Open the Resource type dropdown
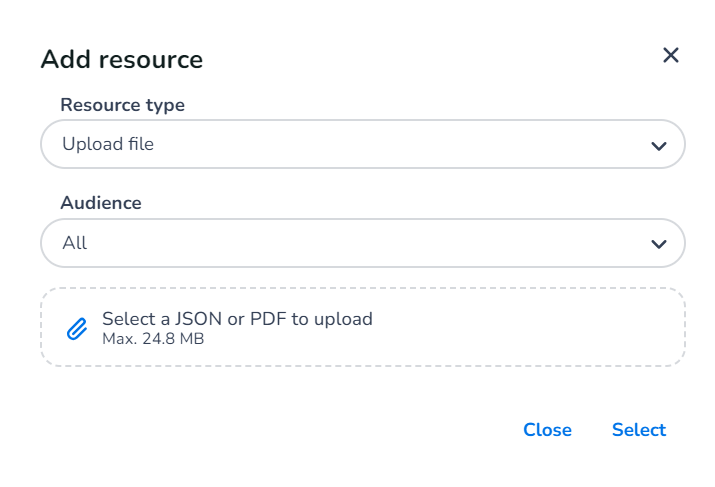Viewport: 715px width, 487px height. click(x=363, y=144)
